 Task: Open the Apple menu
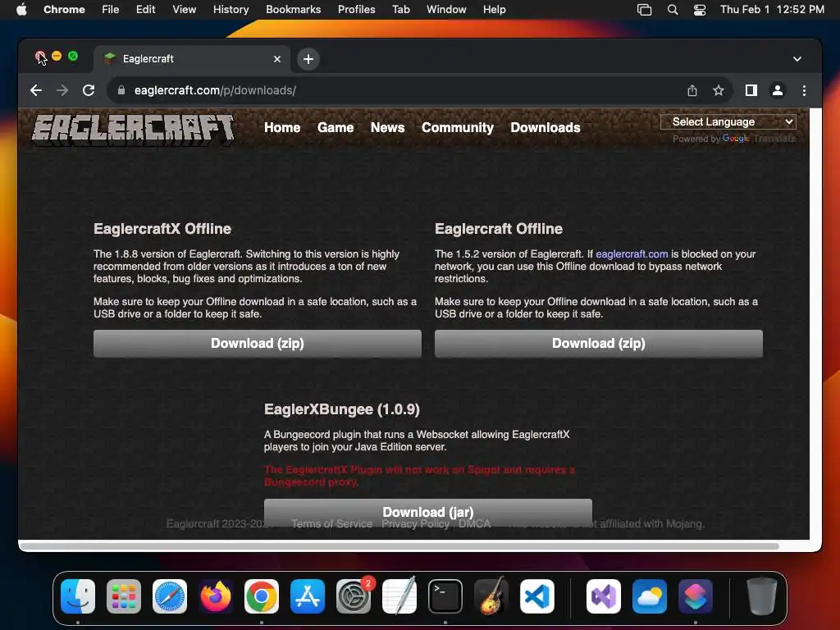pyautogui.click(x=21, y=10)
